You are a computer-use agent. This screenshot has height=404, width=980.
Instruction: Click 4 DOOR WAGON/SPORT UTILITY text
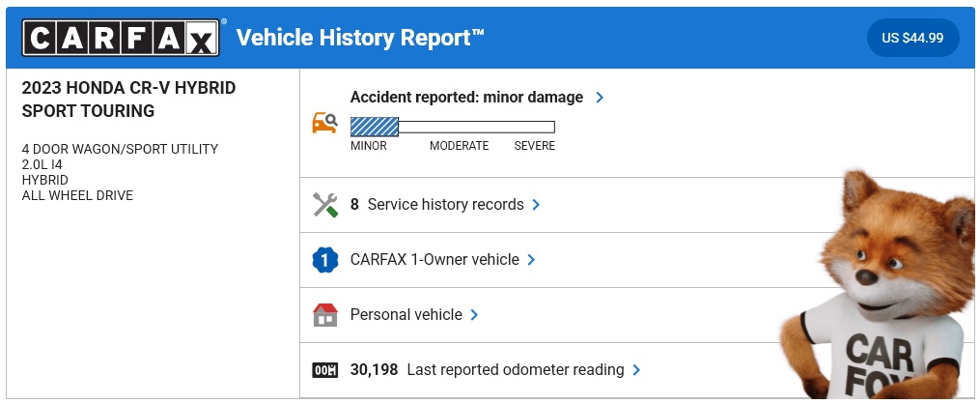click(120, 150)
